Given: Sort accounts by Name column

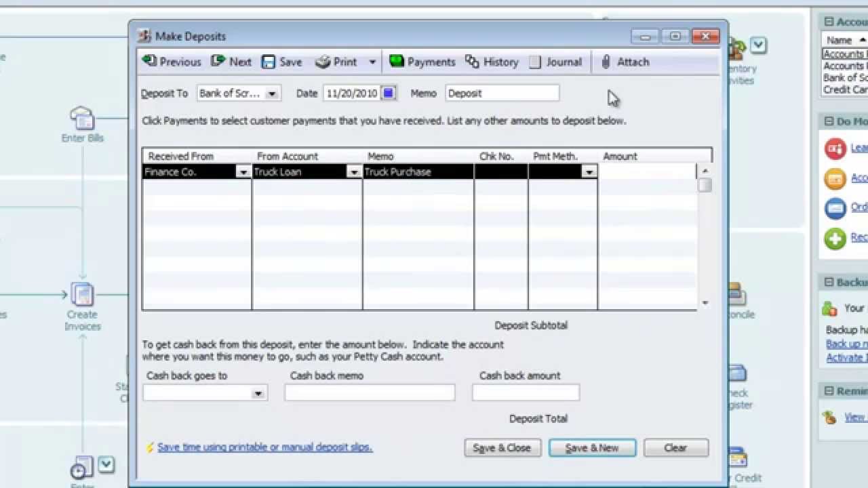Looking at the screenshot, I should pyautogui.click(x=845, y=40).
